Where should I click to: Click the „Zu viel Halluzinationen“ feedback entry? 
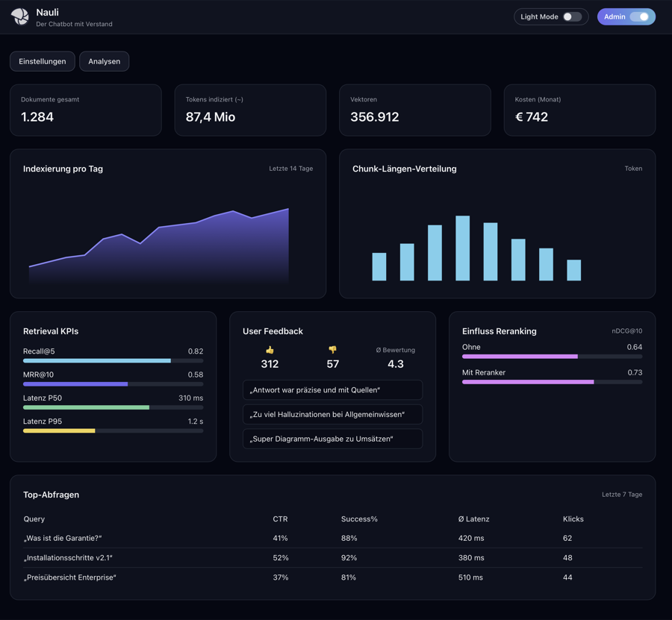(x=332, y=414)
